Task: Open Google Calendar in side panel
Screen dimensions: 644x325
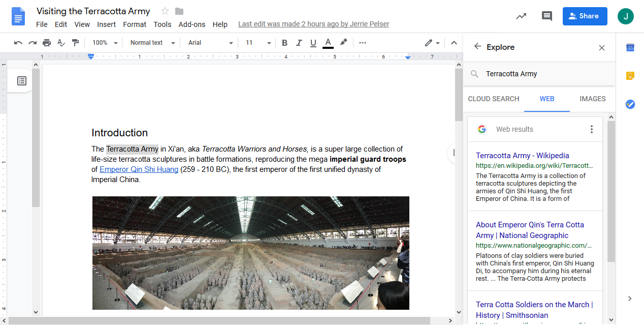Action: [630, 48]
